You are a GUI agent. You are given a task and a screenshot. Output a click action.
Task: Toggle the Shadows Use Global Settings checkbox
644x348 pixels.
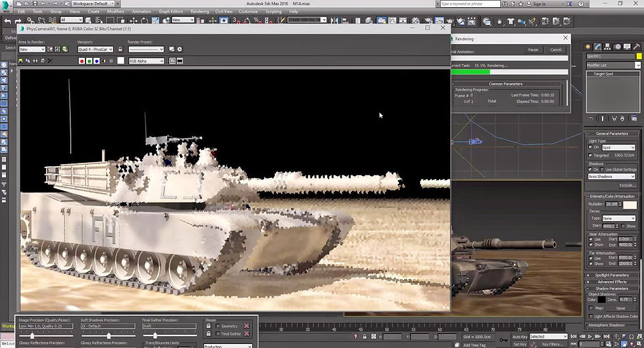pyautogui.click(x=602, y=169)
